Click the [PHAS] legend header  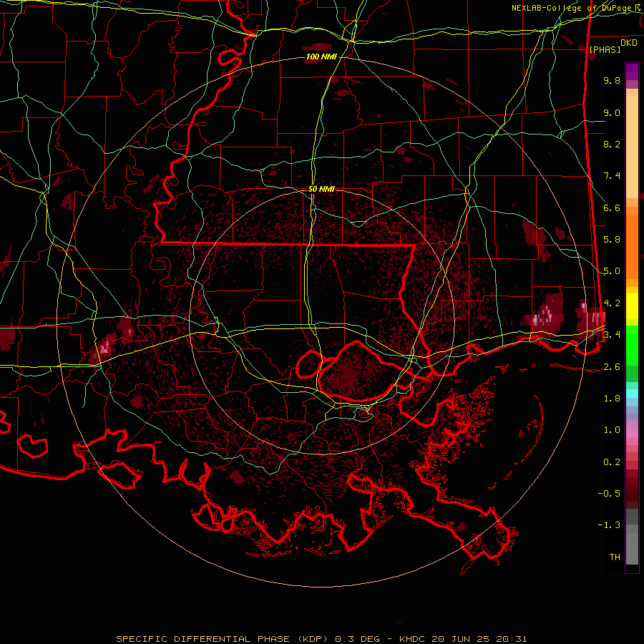(605, 49)
